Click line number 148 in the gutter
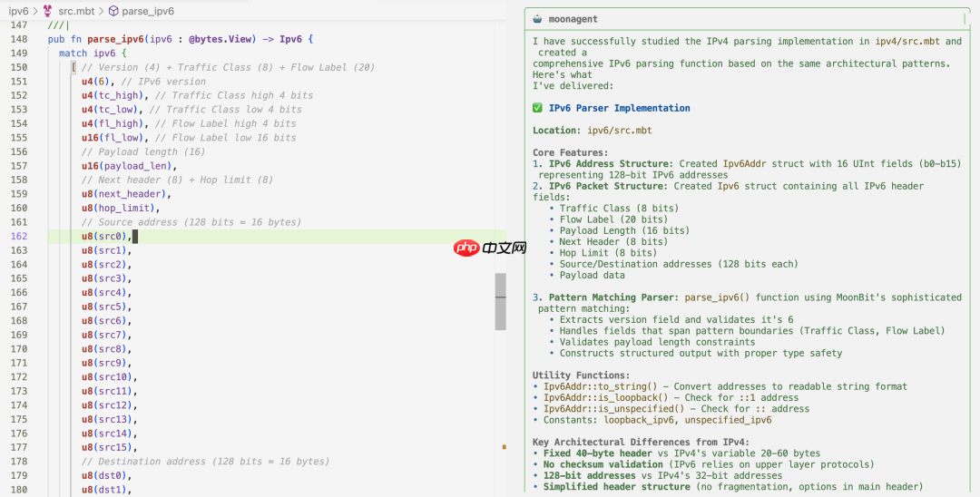The image size is (980, 497). pos(19,39)
